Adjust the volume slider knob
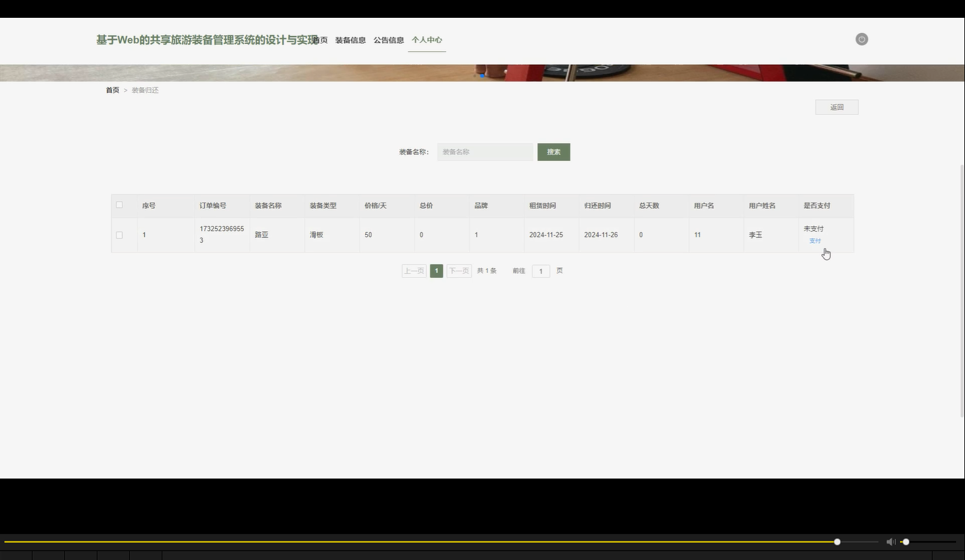This screenshot has width=965, height=560. [x=906, y=542]
